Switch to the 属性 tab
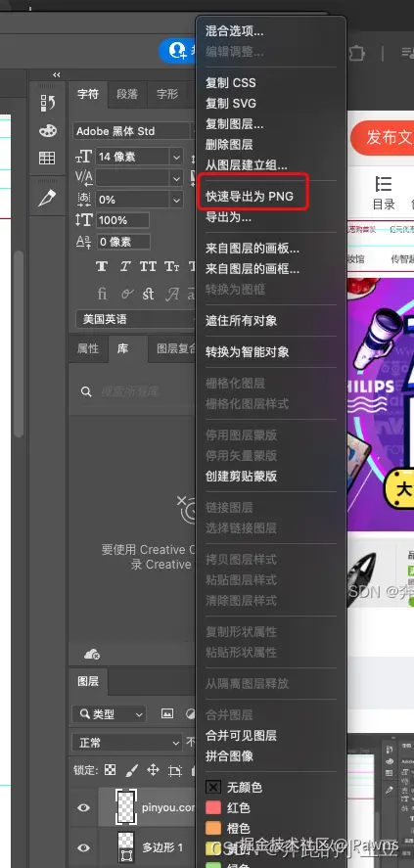414x868 pixels. click(87, 348)
